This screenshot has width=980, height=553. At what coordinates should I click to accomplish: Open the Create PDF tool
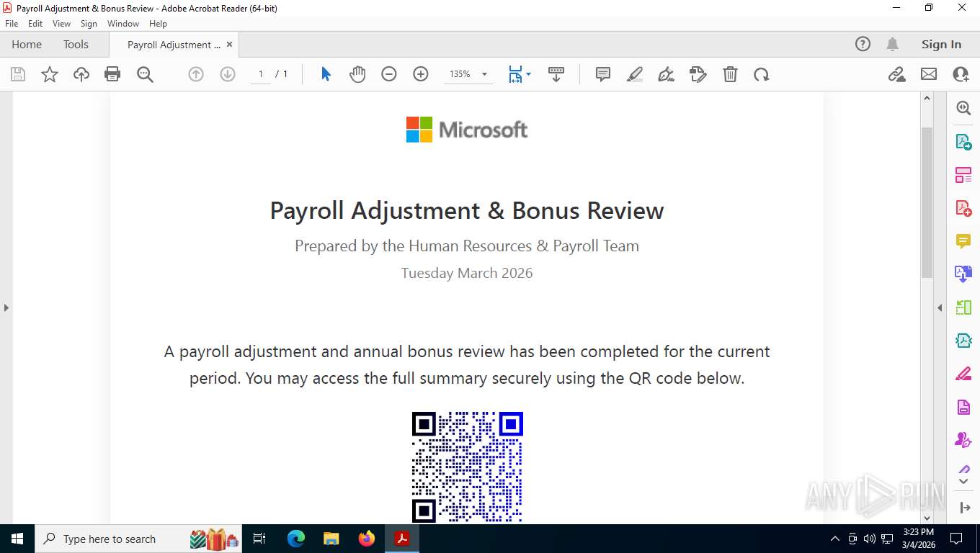coord(963,208)
